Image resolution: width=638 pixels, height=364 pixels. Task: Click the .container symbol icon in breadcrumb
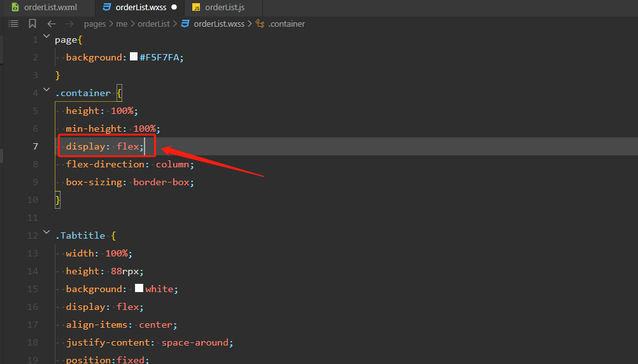[260, 24]
